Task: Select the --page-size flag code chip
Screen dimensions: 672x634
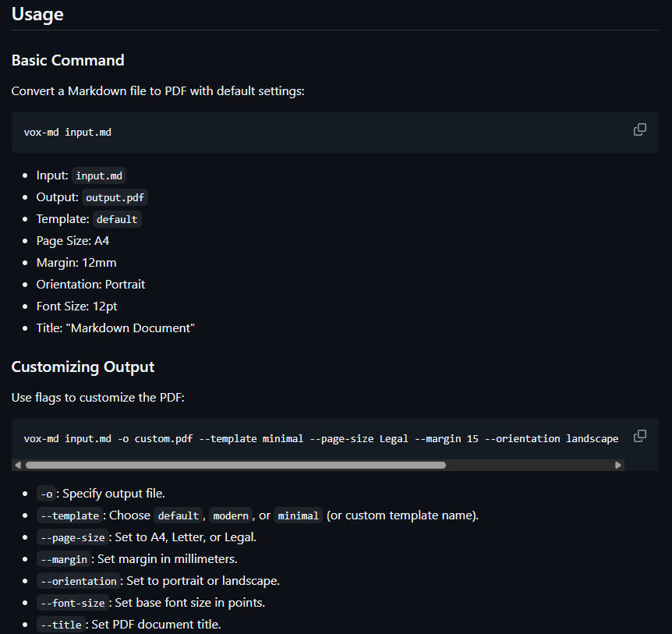Action: 73,537
